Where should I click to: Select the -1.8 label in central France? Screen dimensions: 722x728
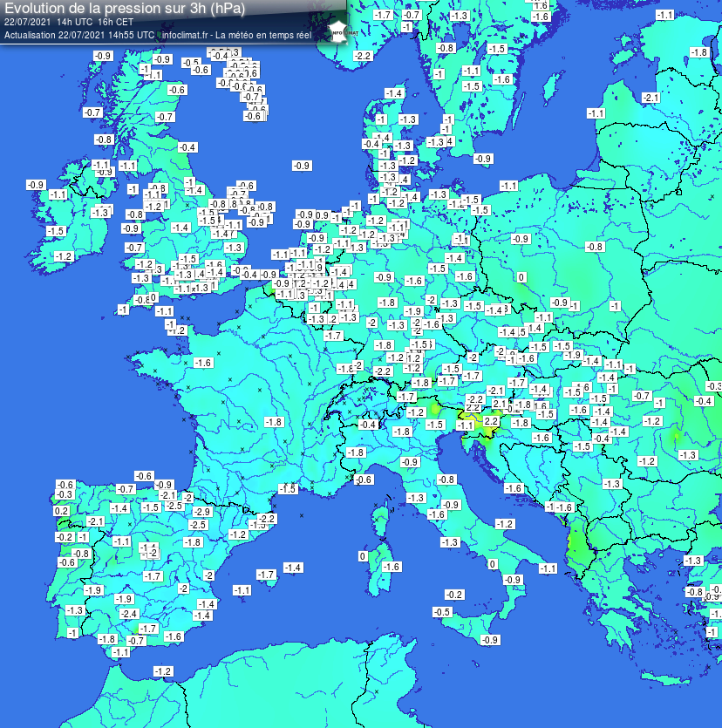pos(274,422)
